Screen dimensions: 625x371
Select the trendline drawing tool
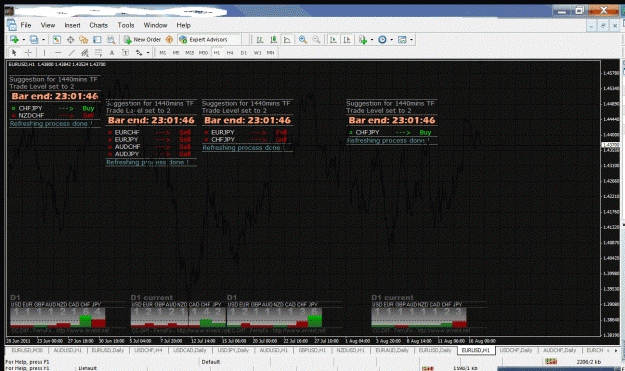(x=71, y=53)
